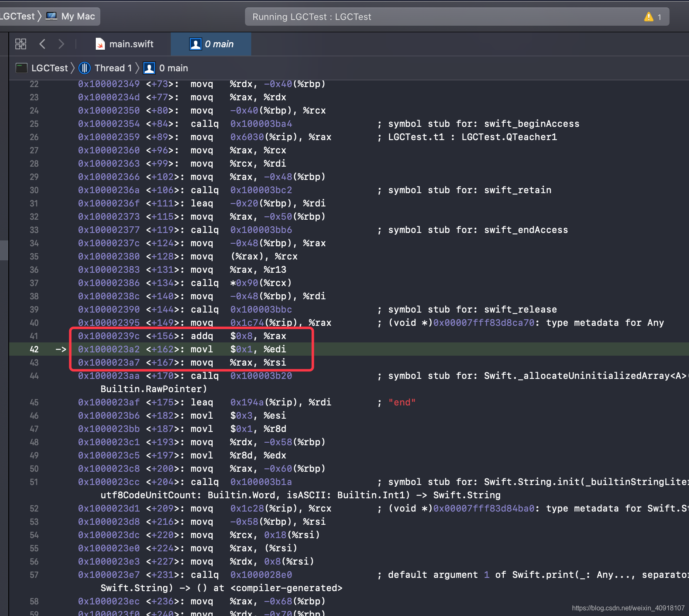Image resolution: width=689 pixels, height=616 pixels.
Task: Click the 0x18(%rsi) operand on line 54
Action: point(292,535)
